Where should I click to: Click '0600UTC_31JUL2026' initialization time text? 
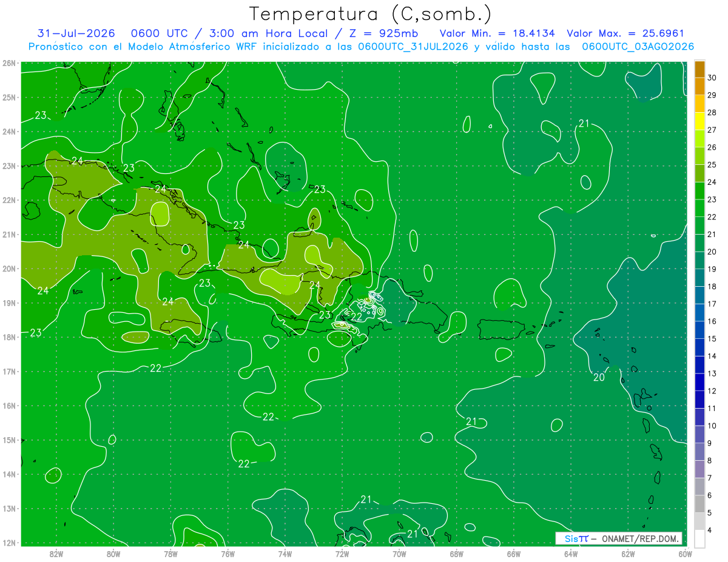413,47
